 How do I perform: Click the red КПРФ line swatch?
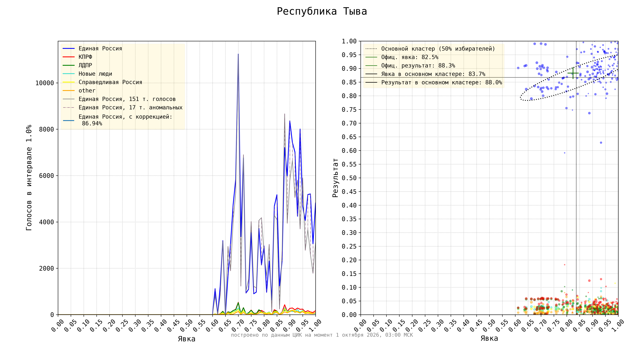[x=69, y=57]
